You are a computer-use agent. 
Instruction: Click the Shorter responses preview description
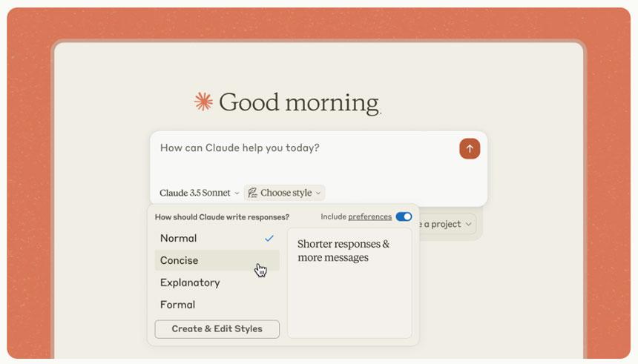343,251
